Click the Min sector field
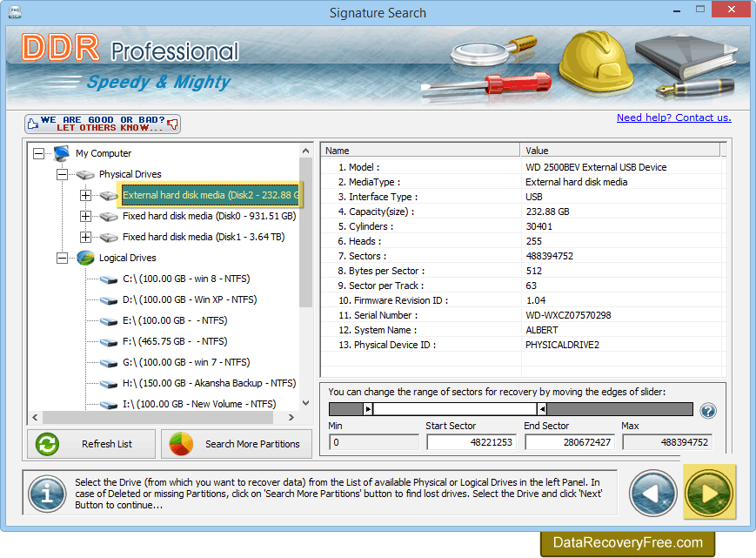The height and width of the screenshot is (558, 756). tap(374, 442)
